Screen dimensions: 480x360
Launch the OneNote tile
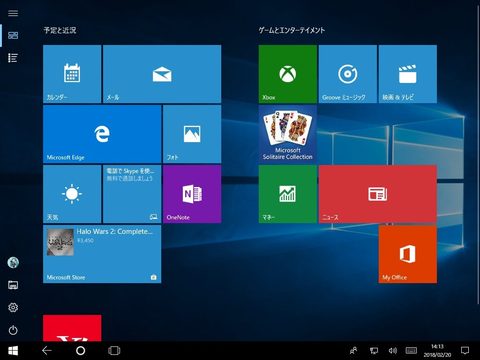(x=192, y=194)
